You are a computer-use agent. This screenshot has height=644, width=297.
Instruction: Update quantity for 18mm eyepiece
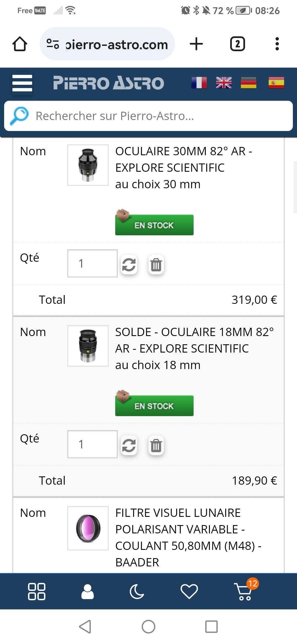(129, 445)
